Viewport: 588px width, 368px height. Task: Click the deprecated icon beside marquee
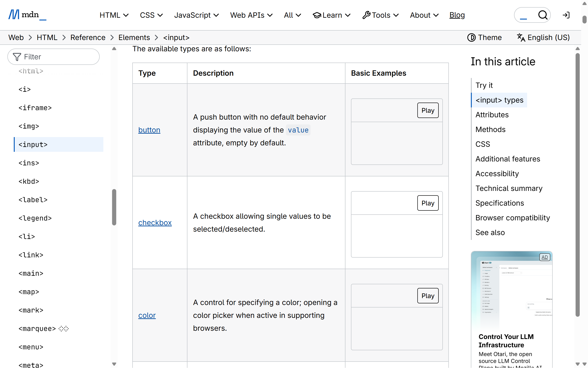(64, 329)
